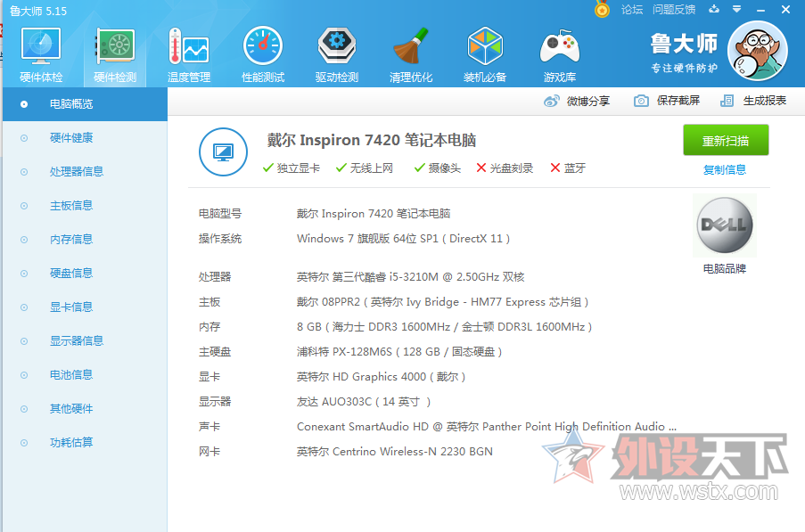Click the 无线上网 feature check item
Image resolution: width=805 pixels, height=532 pixels.
click(365, 168)
